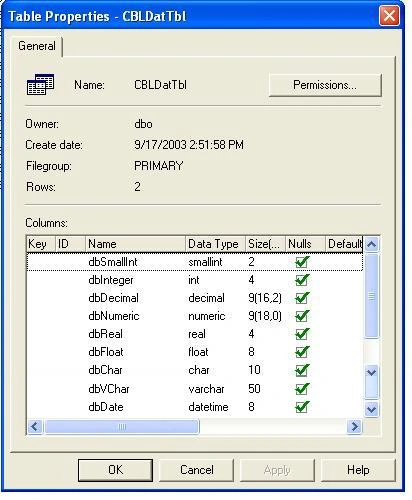
Task: Toggle Nulls checkmark for dbReal
Action: tap(302, 334)
